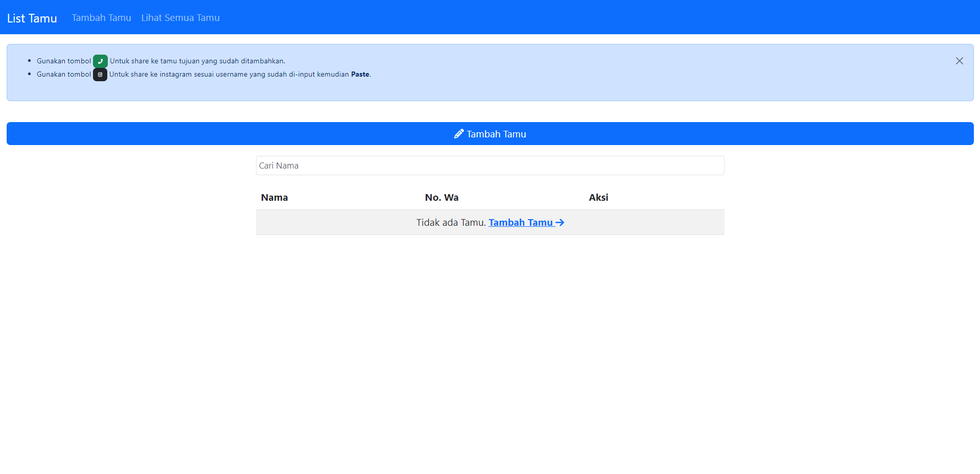Go to Lihat Semua Tamu in the navbar

click(180, 18)
